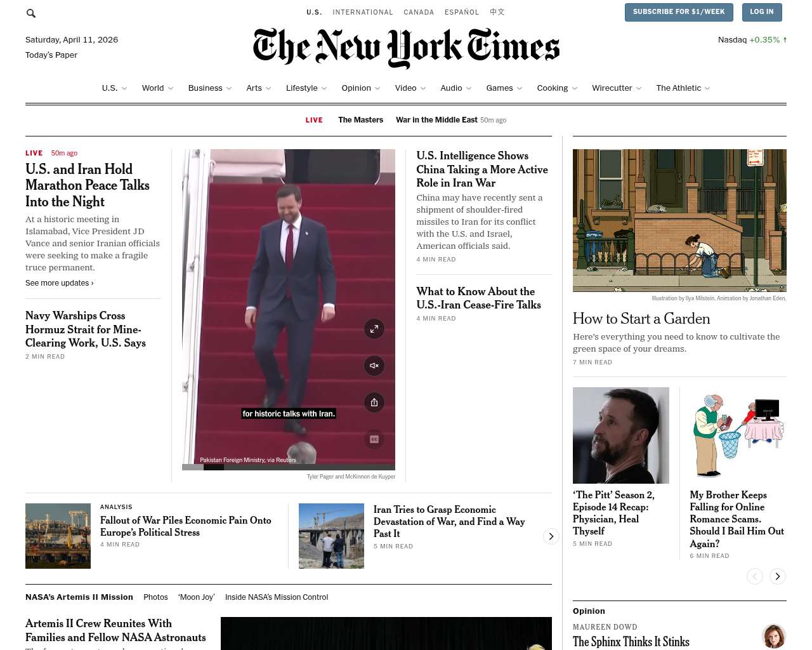Open 'The Pitt' Season 2 recap headline
This screenshot has height=650, width=812.
pyautogui.click(x=613, y=513)
